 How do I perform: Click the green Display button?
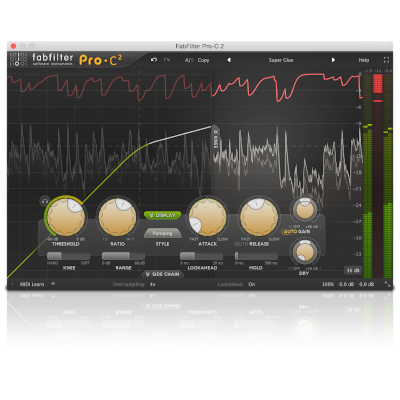[162, 215]
